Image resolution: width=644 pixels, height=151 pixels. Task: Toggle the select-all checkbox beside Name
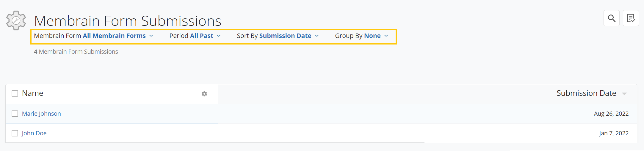pos(15,93)
